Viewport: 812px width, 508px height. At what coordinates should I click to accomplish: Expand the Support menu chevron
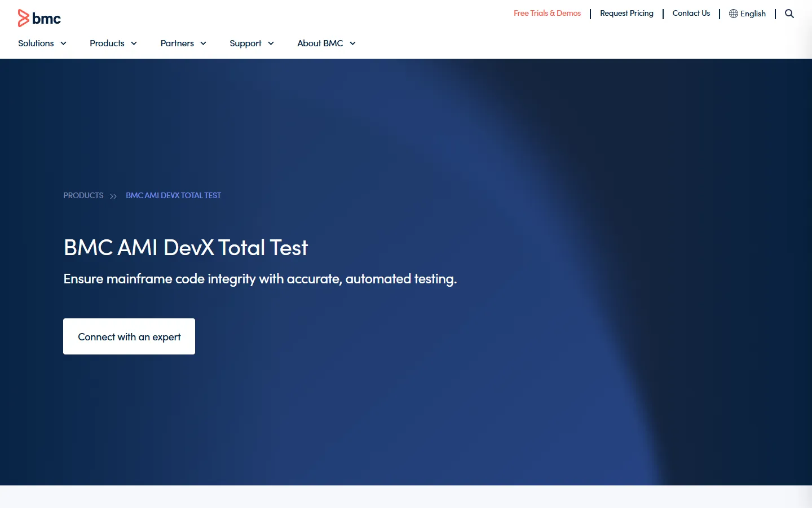(271, 43)
